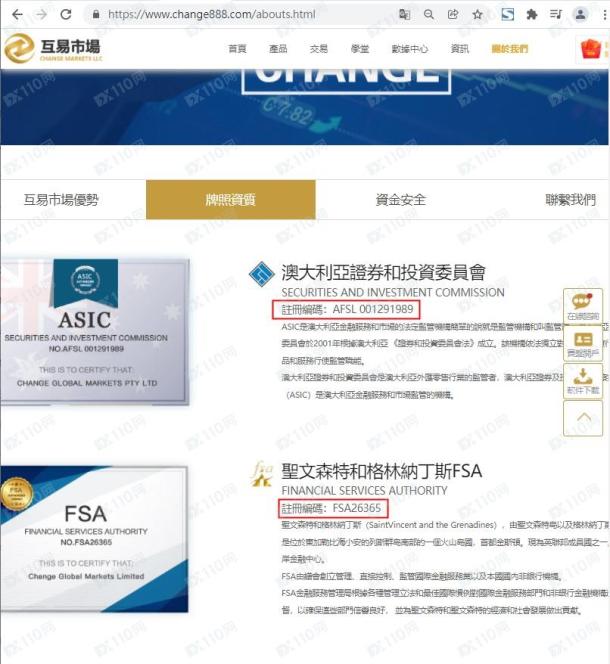610x664 pixels.
Task: Click the back-to-top chevron button
Action: click(x=583, y=418)
